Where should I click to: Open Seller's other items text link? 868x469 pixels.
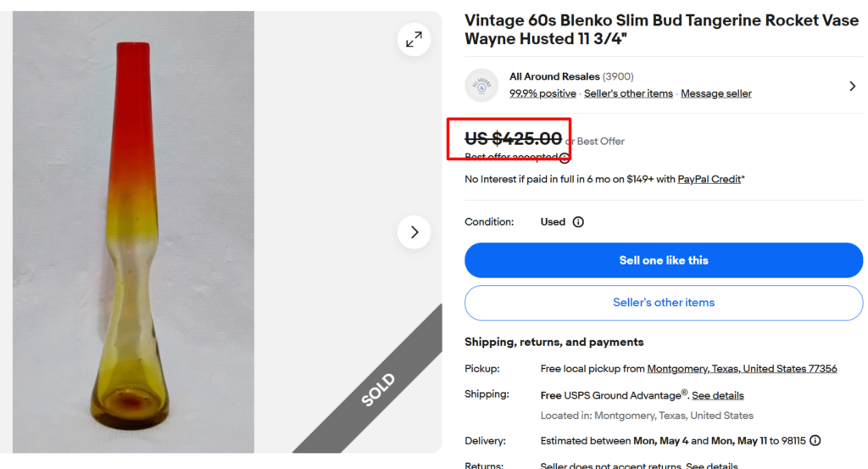628,93
